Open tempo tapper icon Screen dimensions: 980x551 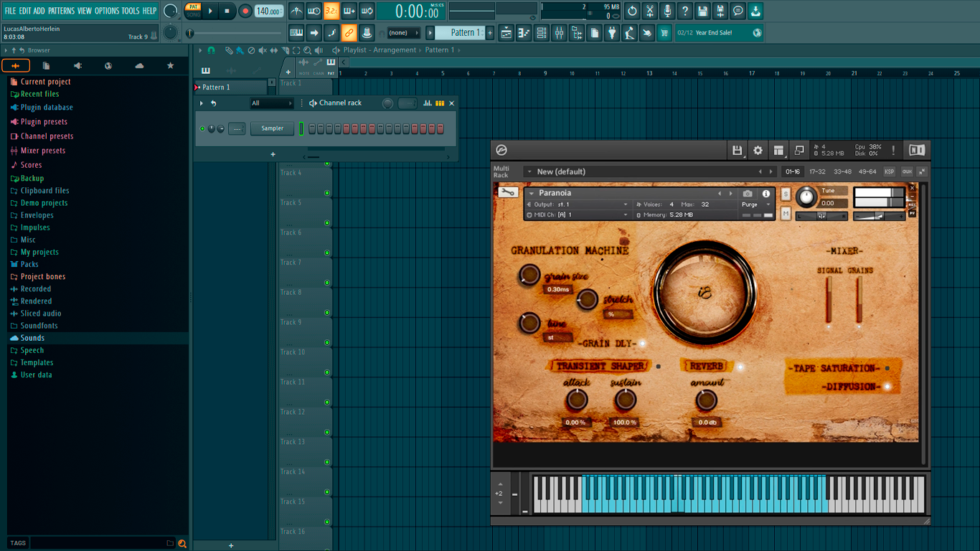point(629,32)
